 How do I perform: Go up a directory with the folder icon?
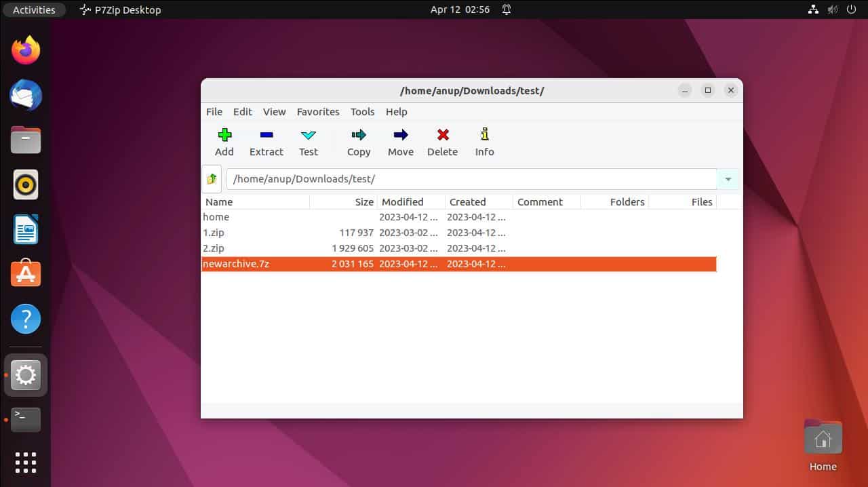[x=212, y=178]
